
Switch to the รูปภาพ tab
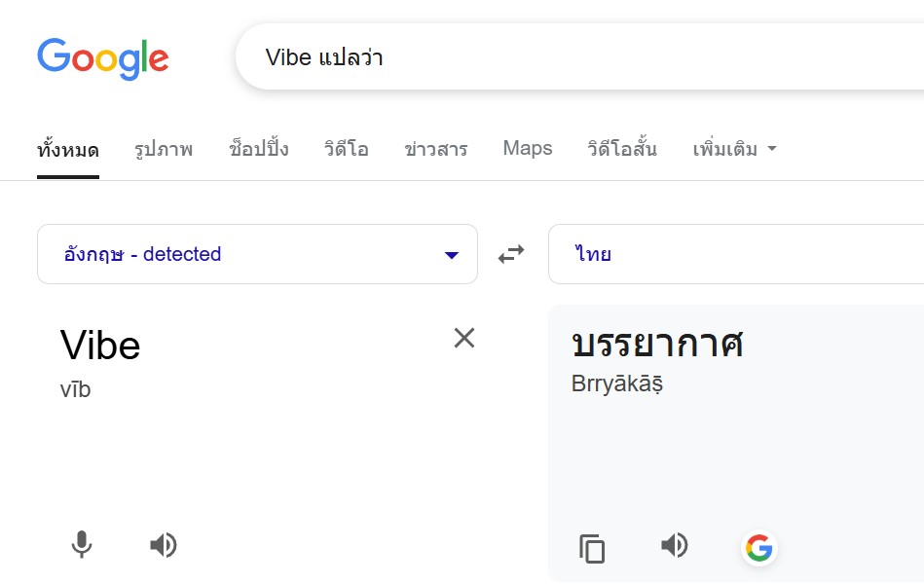click(x=164, y=149)
